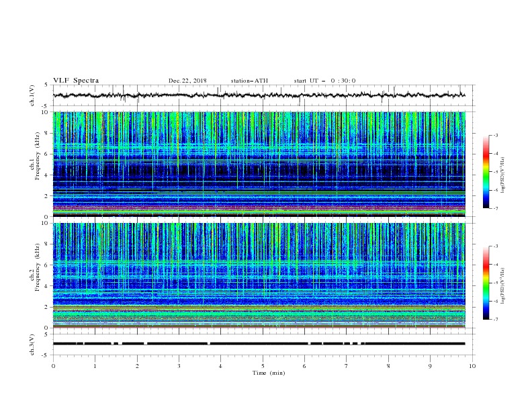Click the time axis tick label "9"
The image size is (532, 411).
pyautogui.click(x=430, y=366)
